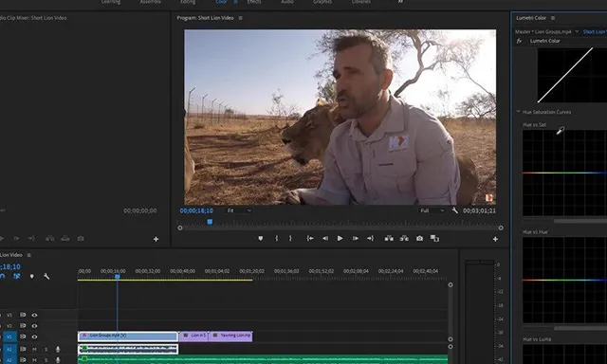Play the Program monitor video
The width and height of the screenshot is (607, 364).
pyautogui.click(x=340, y=239)
